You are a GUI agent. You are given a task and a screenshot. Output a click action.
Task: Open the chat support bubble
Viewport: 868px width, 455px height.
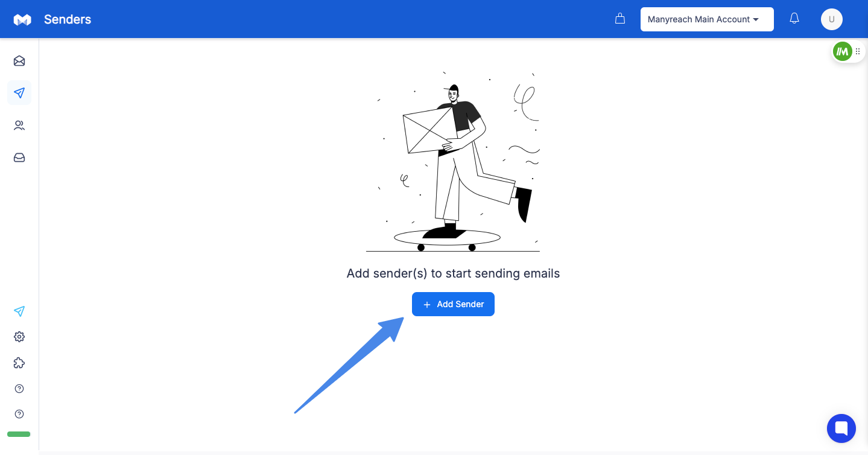[x=841, y=428]
